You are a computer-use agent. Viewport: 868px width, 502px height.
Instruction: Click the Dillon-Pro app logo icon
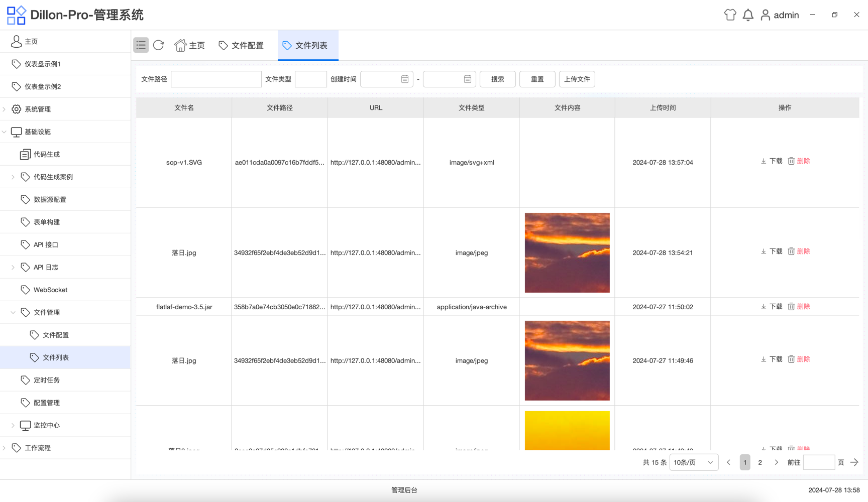click(x=16, y=15)
